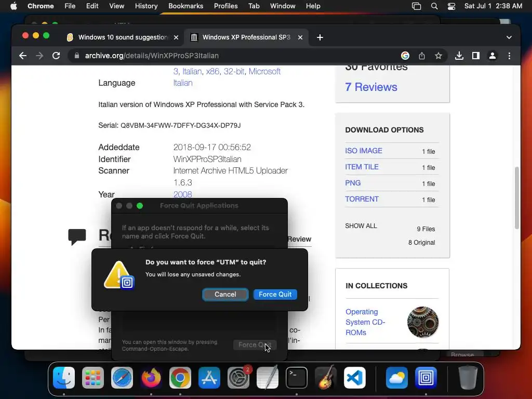Open the Chrome application menu
Screen dimensions: 532x399
click(x=41, y=6)
